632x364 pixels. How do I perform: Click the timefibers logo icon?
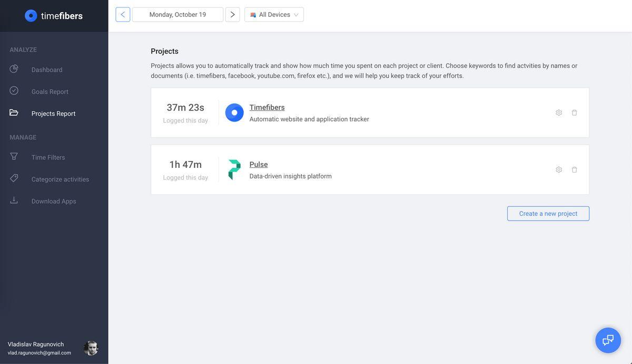click(31, 16)
